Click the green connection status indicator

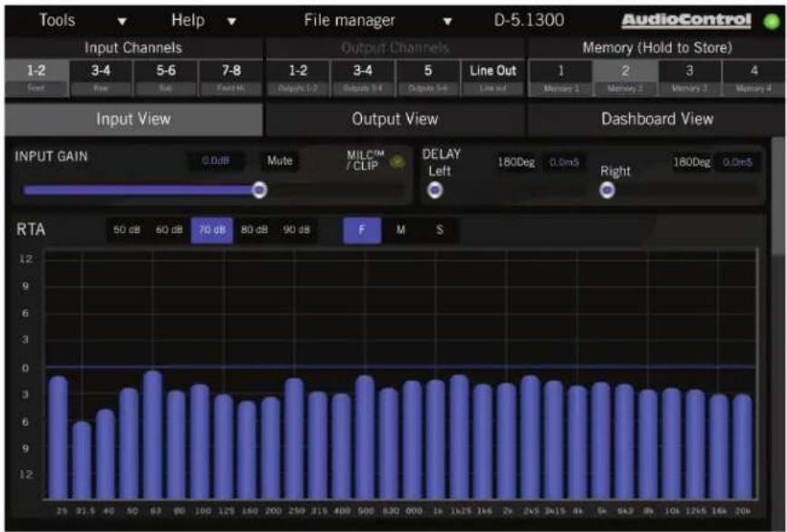772,22
